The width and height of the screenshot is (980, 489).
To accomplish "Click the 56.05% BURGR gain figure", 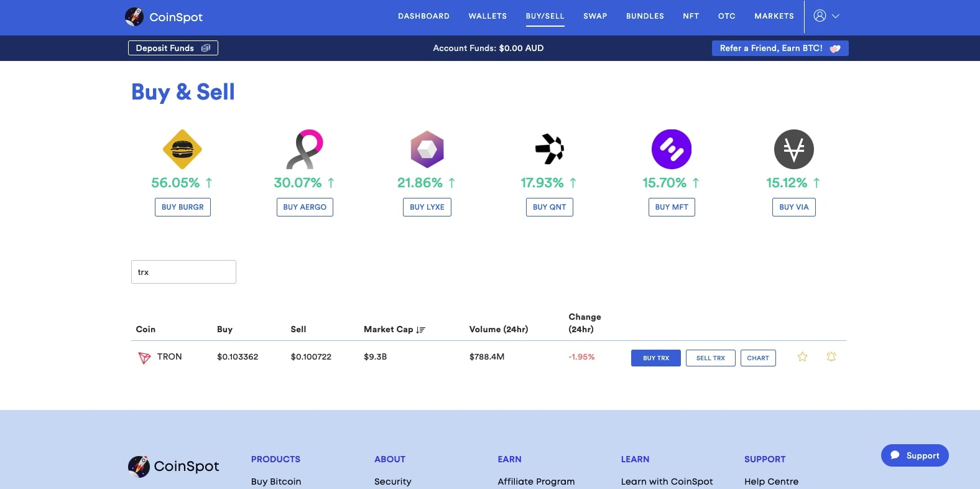I will [x=175, y=183].
